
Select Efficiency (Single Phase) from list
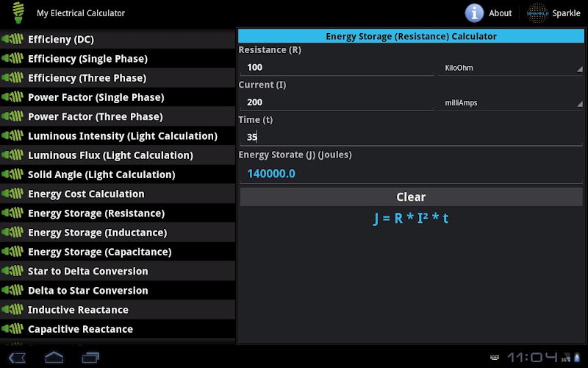coord(118,58)
